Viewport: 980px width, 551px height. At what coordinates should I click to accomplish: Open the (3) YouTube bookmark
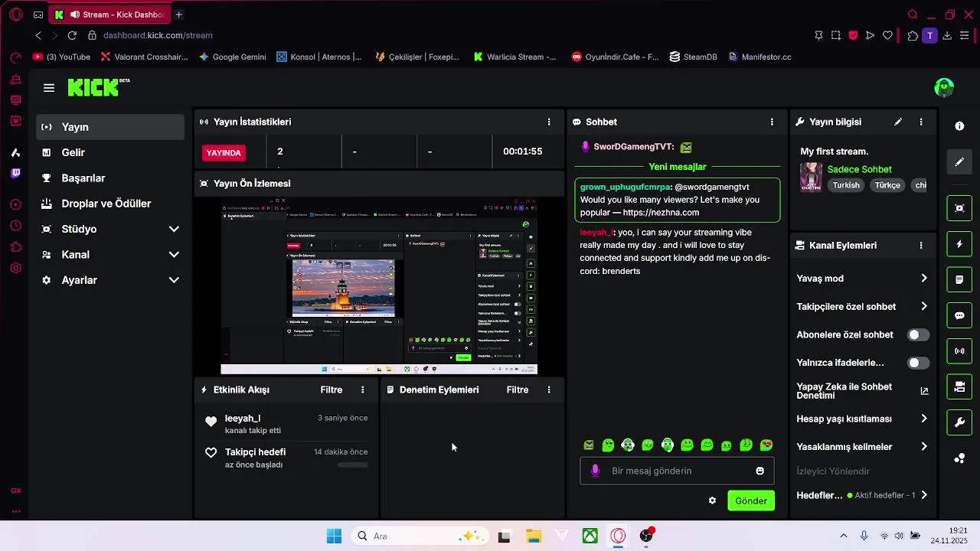click(x=61, y=57)
